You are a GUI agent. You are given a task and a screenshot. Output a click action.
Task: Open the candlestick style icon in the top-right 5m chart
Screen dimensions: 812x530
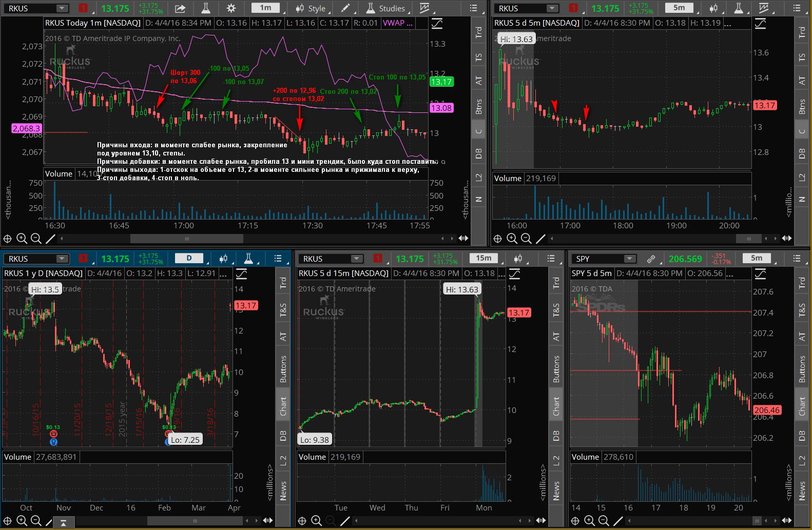click(x=713, y=8)
